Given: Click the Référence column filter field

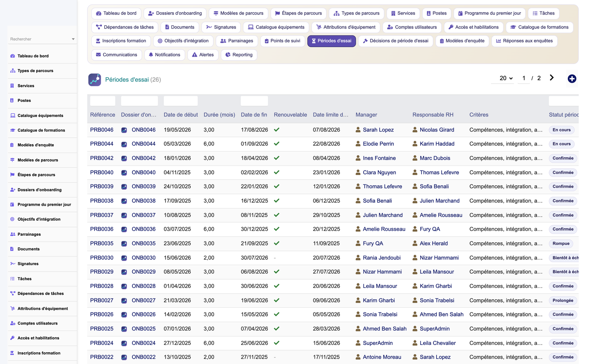Looking at the screenshot, I should point(103,101).
